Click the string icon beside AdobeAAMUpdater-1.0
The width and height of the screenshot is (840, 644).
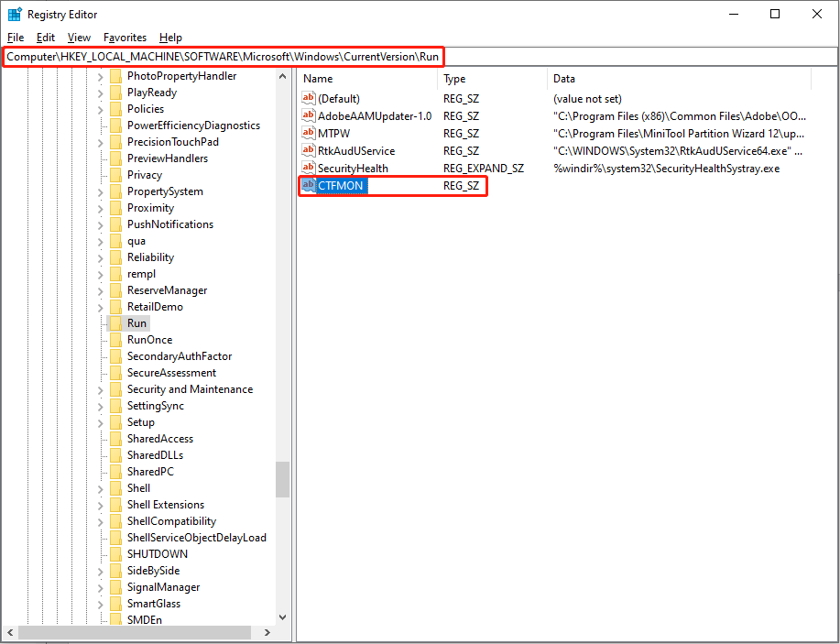pyautogui.click(x=309, y=116)
